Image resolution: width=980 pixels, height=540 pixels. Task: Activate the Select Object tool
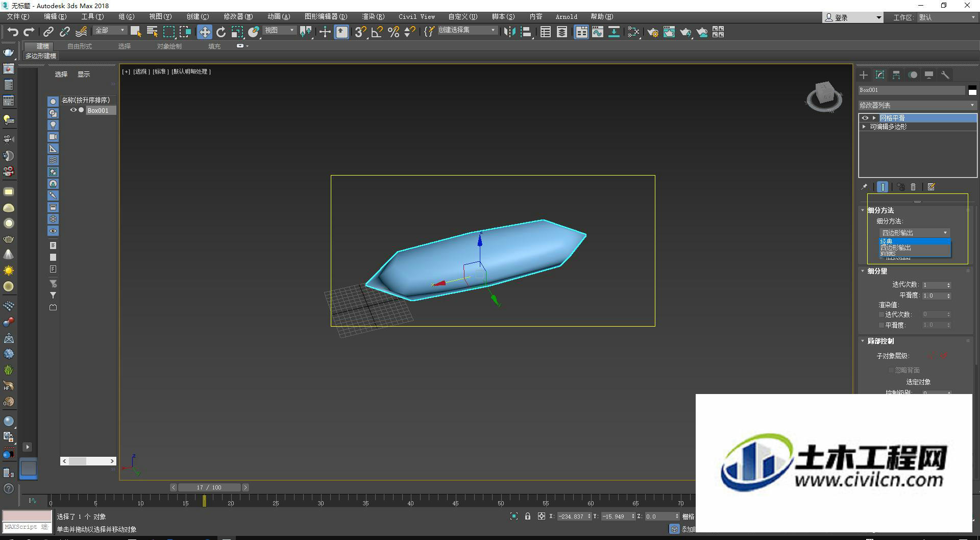coord(136,32)
